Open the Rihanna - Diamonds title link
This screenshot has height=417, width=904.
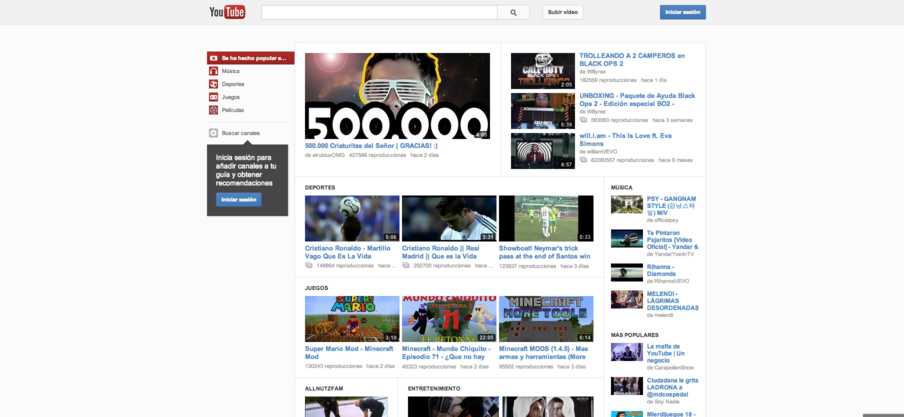[x=661, y=270]
